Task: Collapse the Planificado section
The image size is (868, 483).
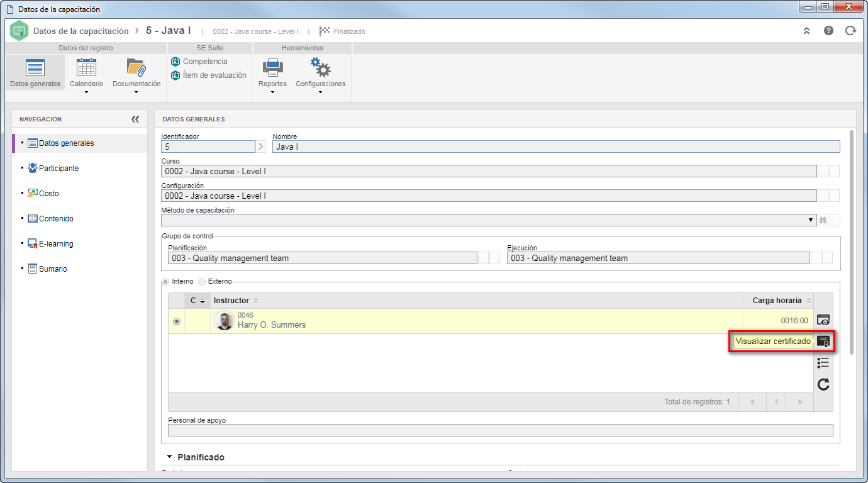Action: 169,457
